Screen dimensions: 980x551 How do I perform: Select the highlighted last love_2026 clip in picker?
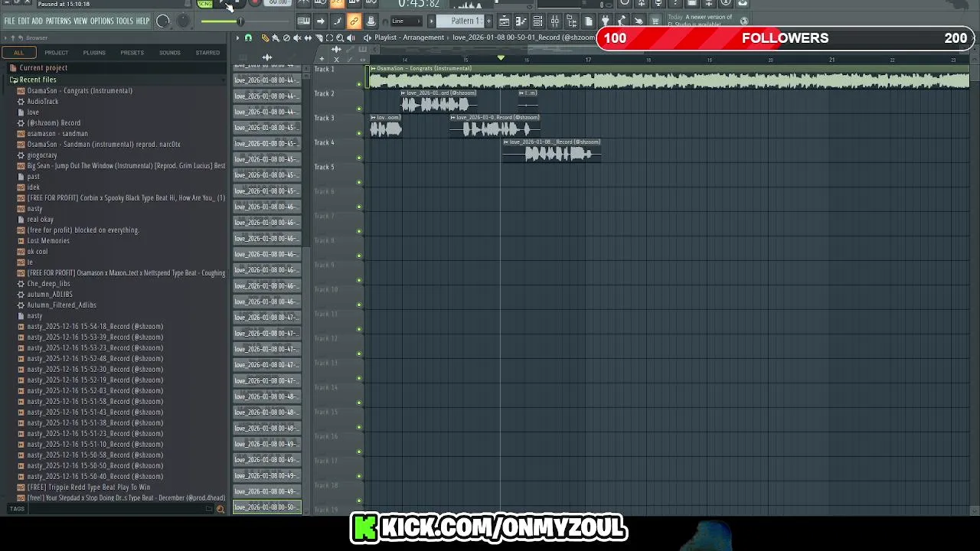pyautogui.click(x=267, y=507)
